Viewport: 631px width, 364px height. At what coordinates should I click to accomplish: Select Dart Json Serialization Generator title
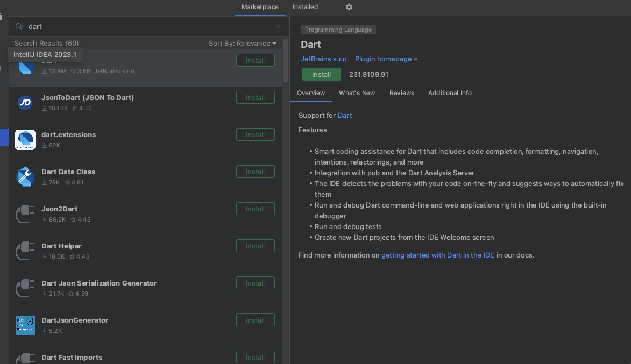coord(99,283)
